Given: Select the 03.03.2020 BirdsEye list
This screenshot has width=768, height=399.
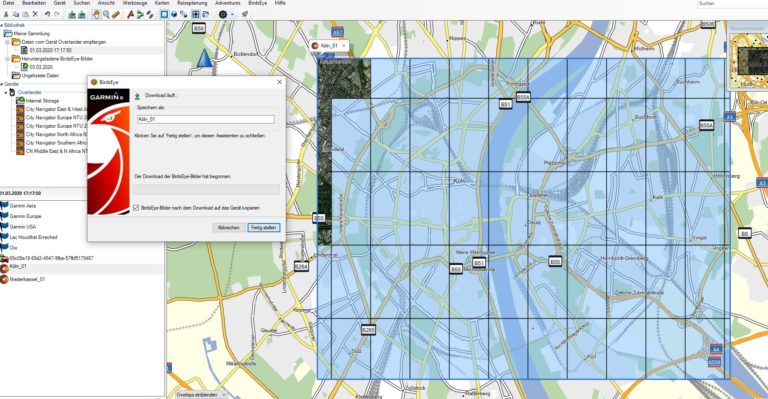Looking at the screenshot, I should (x=41, y=67).
